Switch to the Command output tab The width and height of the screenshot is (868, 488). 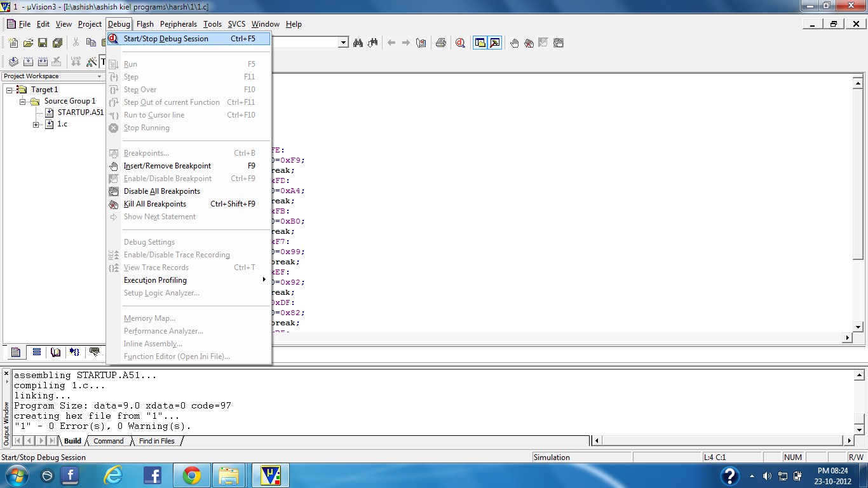point(109,441)
